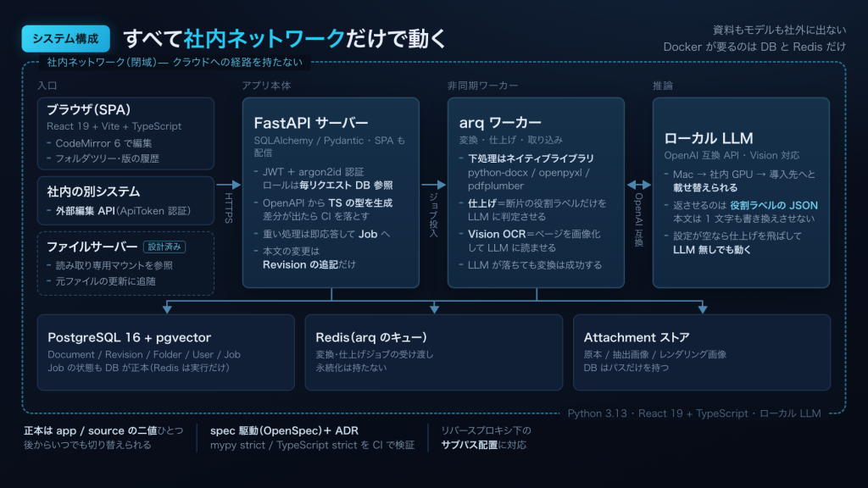Select the Attachment ストア heading
868x488 pixels.
click(637, 337)
